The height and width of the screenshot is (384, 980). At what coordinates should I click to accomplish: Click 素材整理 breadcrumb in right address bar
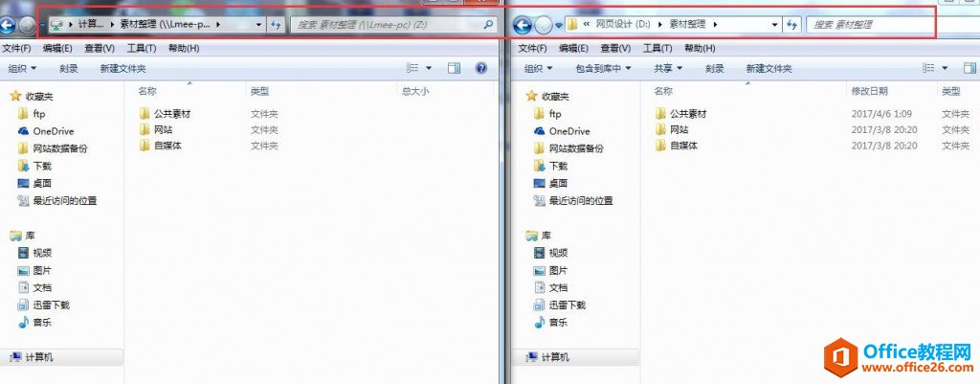(687, 25)
